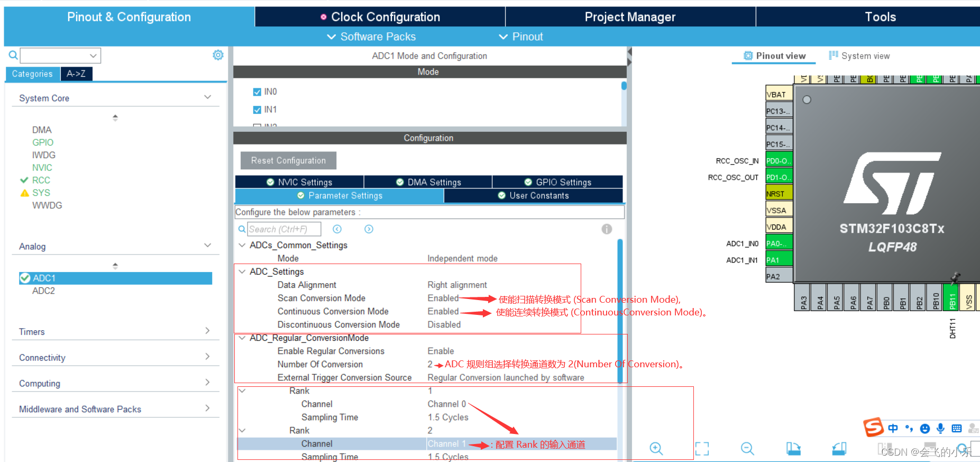
Task: Click the VDDA pin on chip
Action: pyautogui.click(x=779, y=227)
